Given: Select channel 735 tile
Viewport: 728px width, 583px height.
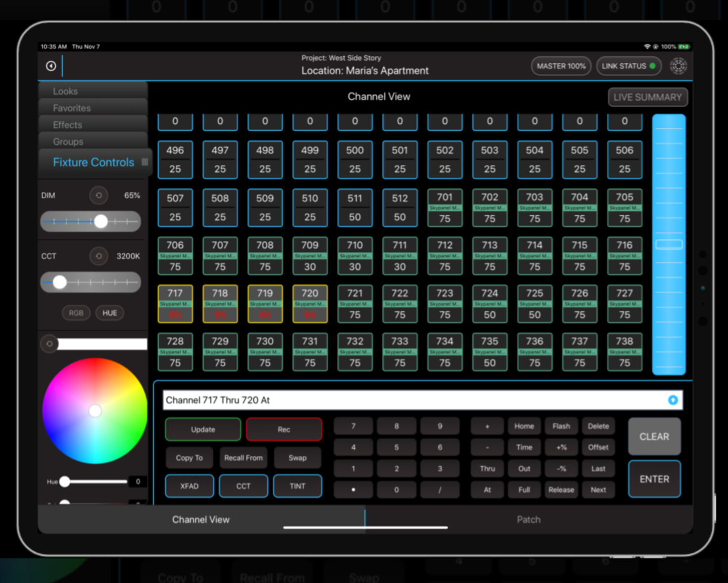Looking at the screenshot, I should tap(490, 352).
